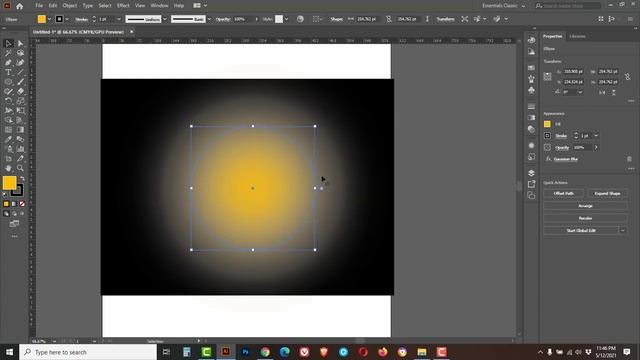Open the Asset Export panel icon
This screenshot has height=360, width=640.
(531, 184)
